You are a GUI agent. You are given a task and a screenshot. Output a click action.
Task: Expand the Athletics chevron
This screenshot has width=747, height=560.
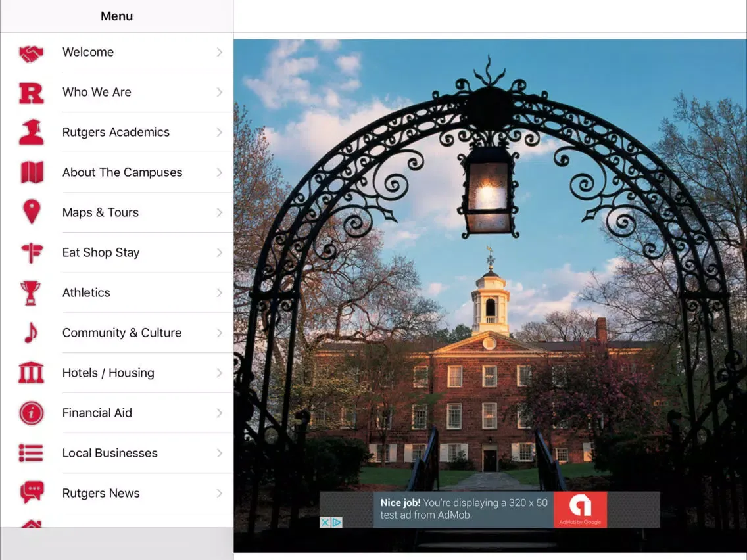220,292
